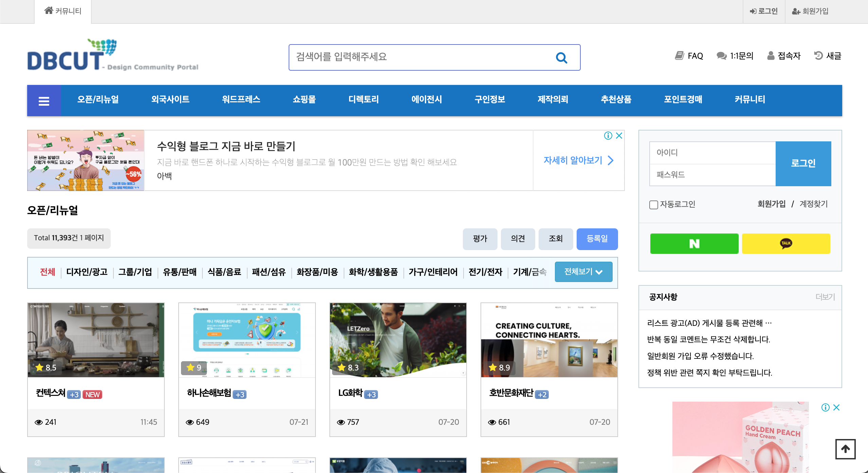Sort the list by 등록일
This screenshot has height=473, width=868.
point(597,239)
